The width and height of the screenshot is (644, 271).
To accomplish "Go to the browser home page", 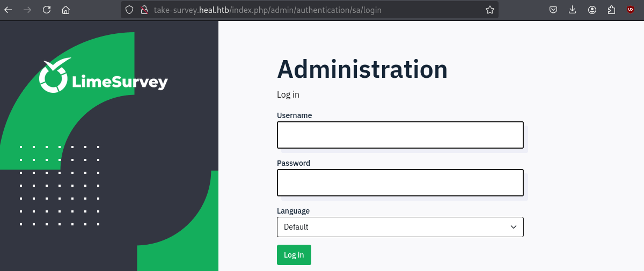I will pyautogui.click(x=65, y=10).
